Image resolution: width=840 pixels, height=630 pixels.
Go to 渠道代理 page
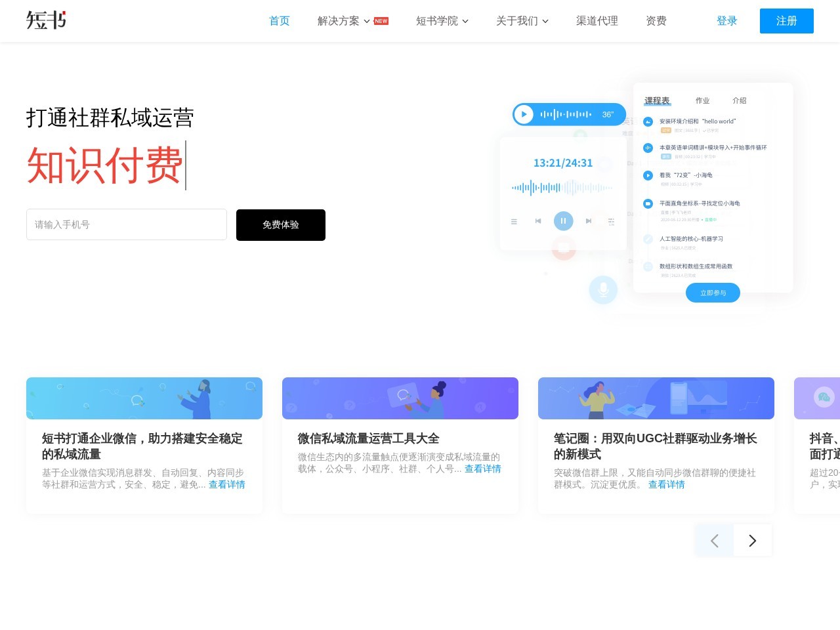click(597, 21)
